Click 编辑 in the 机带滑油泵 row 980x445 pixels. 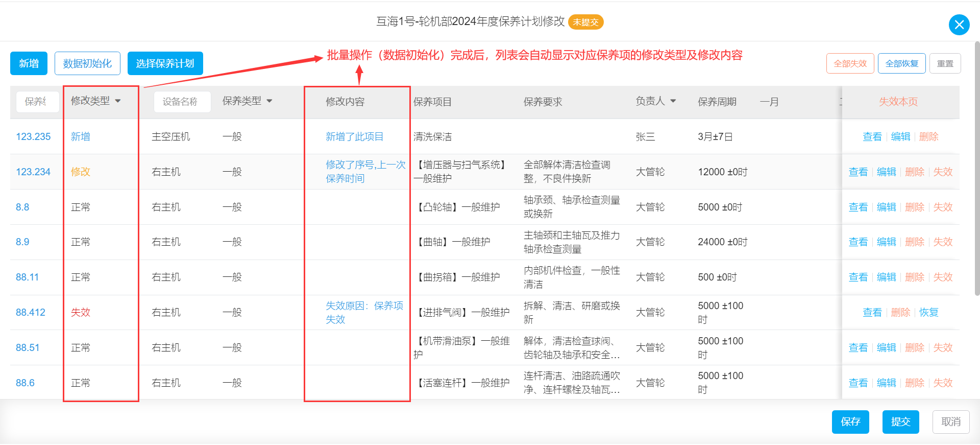tap(887, 347)
